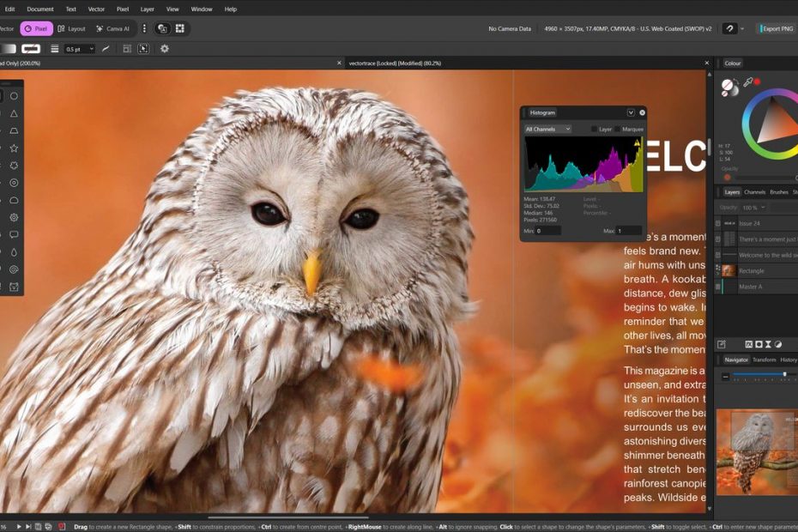The width and height of the screenshot is (798, 532).
Task: Select the Triangle shape tool
Action: pos(14,113)
